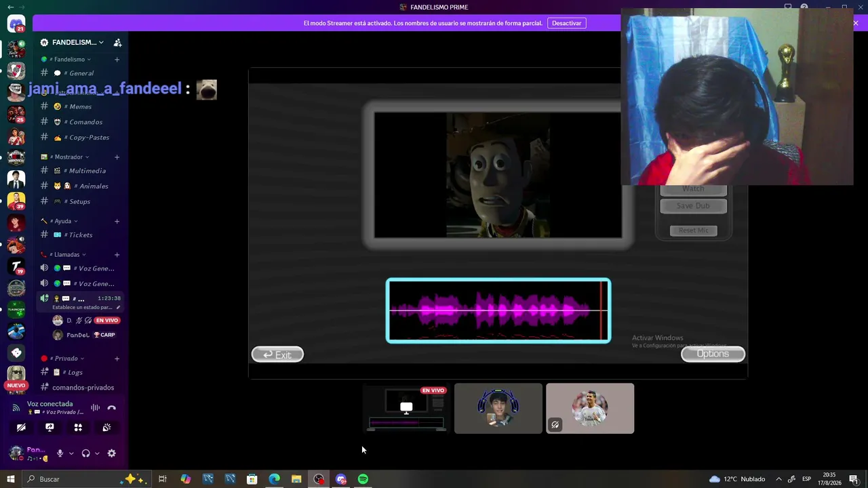Open the FanDel user in voice list
Screen dimensions: 868x488
point(85,335)
